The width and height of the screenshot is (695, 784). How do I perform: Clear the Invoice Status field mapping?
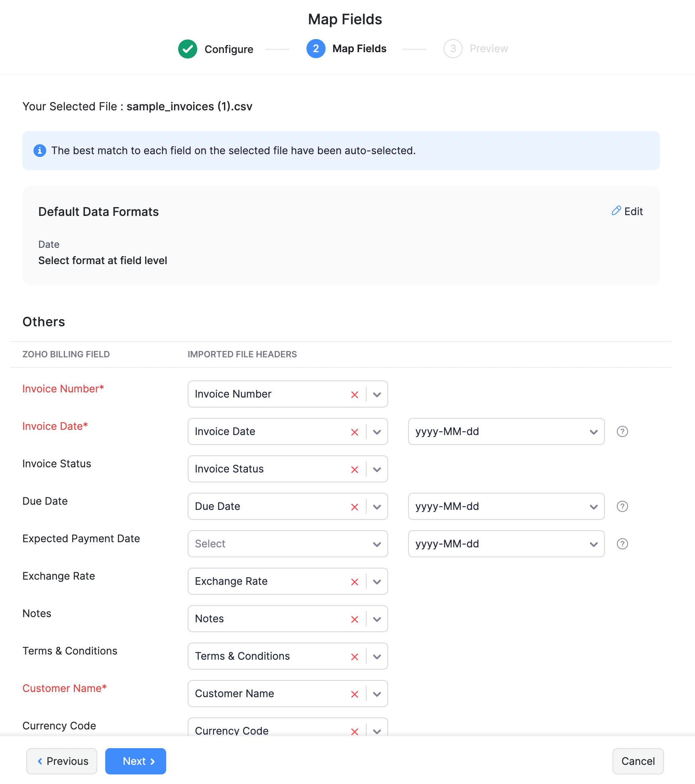point(354,469)
